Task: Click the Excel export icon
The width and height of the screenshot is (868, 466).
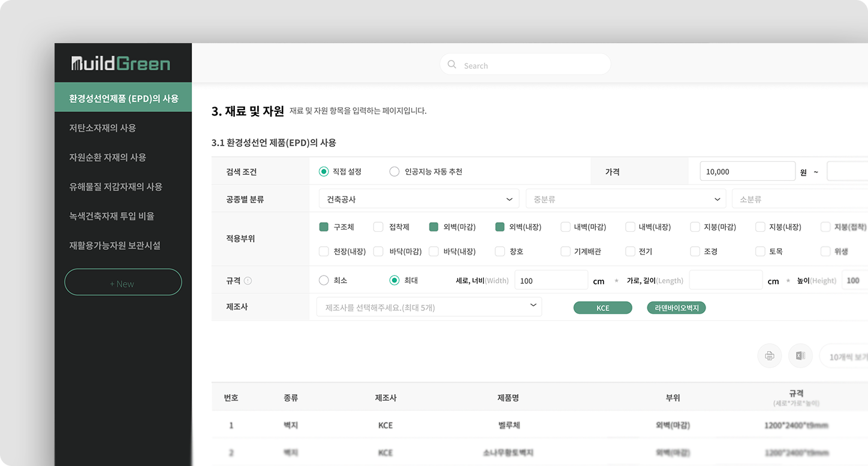Action: 800,355
